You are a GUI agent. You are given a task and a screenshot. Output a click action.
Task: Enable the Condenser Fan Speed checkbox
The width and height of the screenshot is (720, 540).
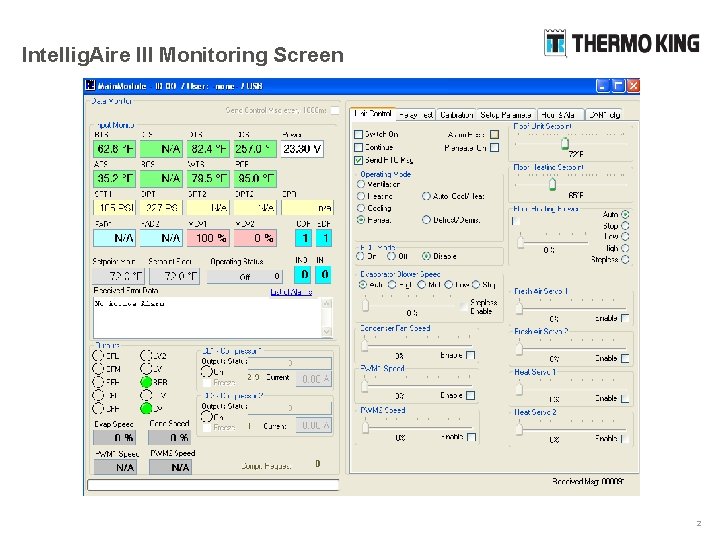click(x=471, y=355)
